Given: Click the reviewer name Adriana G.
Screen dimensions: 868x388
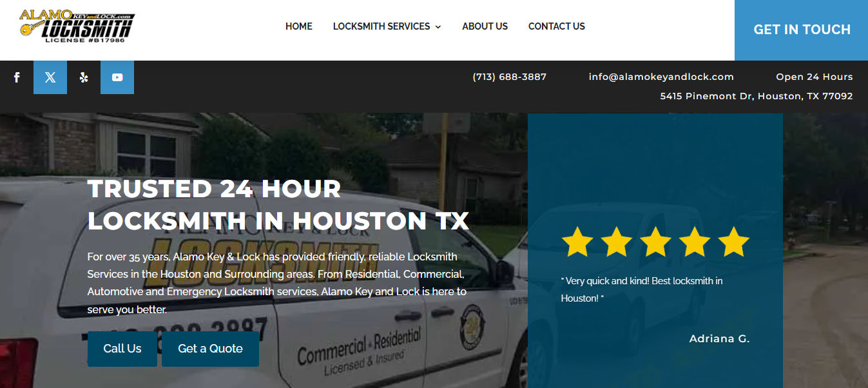Looking at the screenshot, I should [719, 338].
